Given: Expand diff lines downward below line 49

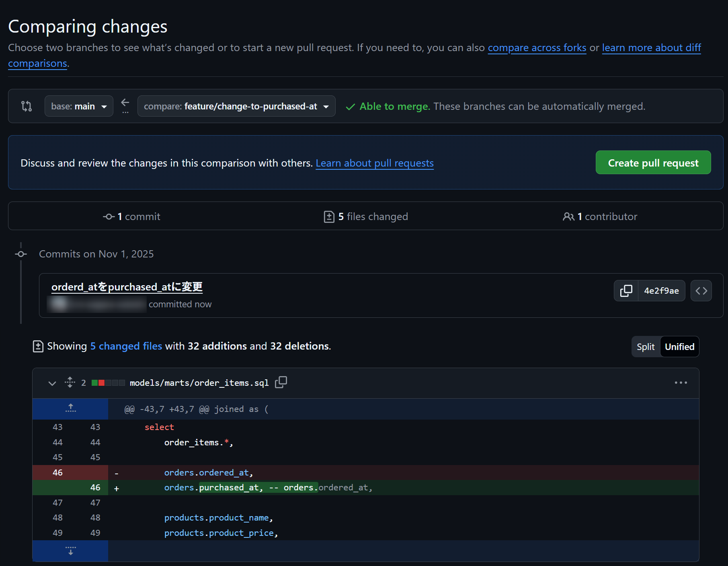Looking at the screenshot, I should pos(70,551).
